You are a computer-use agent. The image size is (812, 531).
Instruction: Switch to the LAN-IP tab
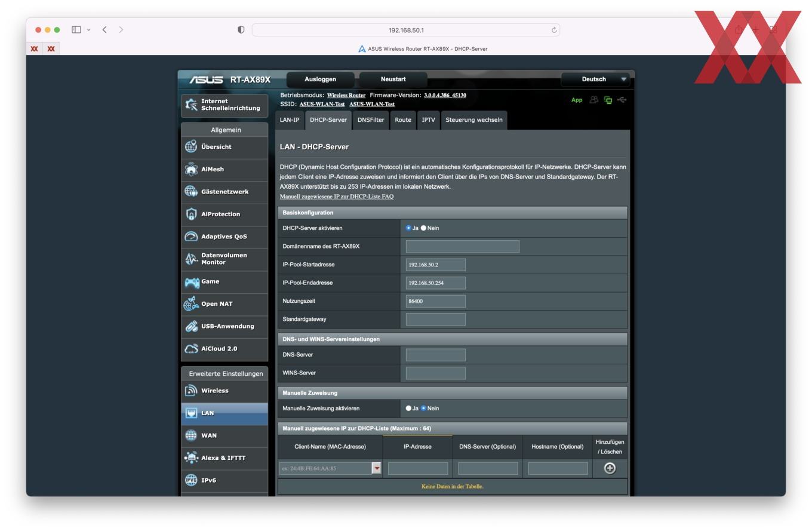(x=290, y=120)
